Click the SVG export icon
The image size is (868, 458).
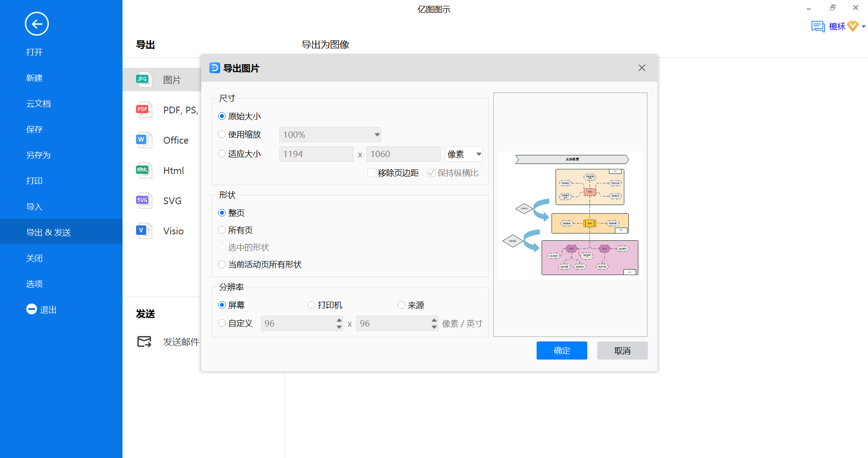tap(144, 201)
